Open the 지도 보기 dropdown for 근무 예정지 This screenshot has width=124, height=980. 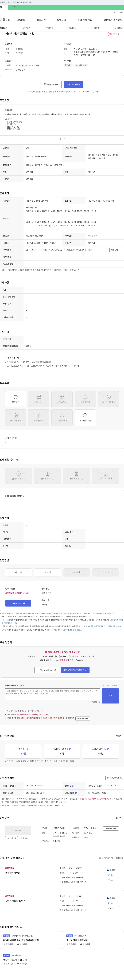(115, 250)
